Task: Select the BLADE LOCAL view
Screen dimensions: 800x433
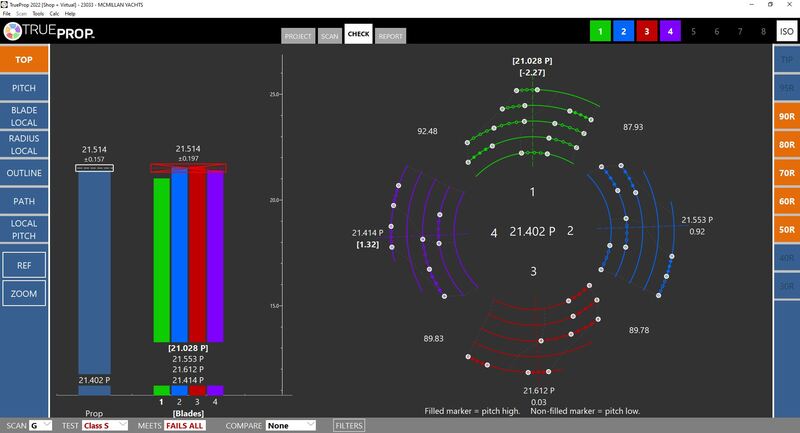Action: pyautogui.click(x=23, y=116)
